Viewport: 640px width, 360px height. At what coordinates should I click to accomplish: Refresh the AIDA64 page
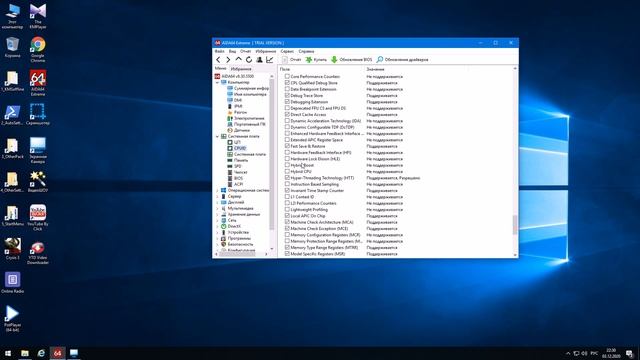click(249, 60)
